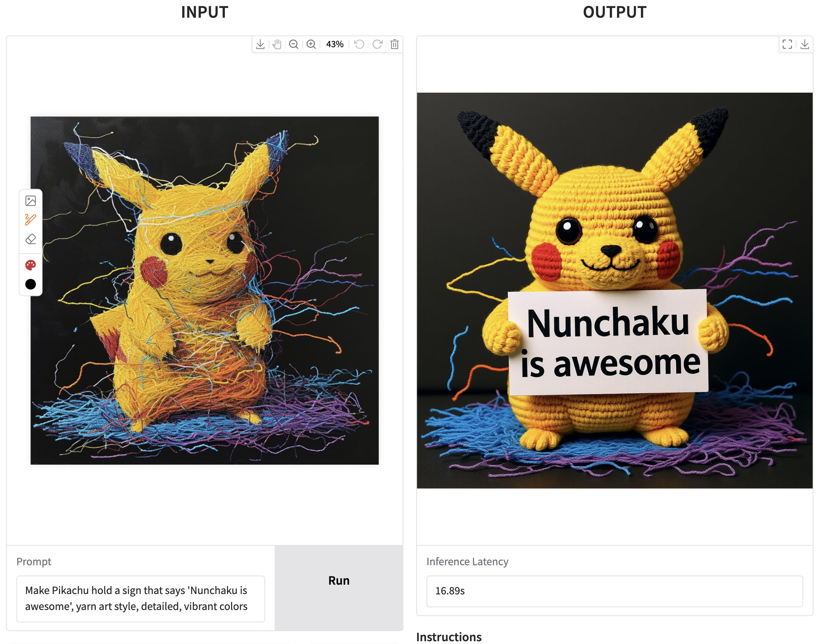Click the generated Pikachu output image

click(614, 290)
